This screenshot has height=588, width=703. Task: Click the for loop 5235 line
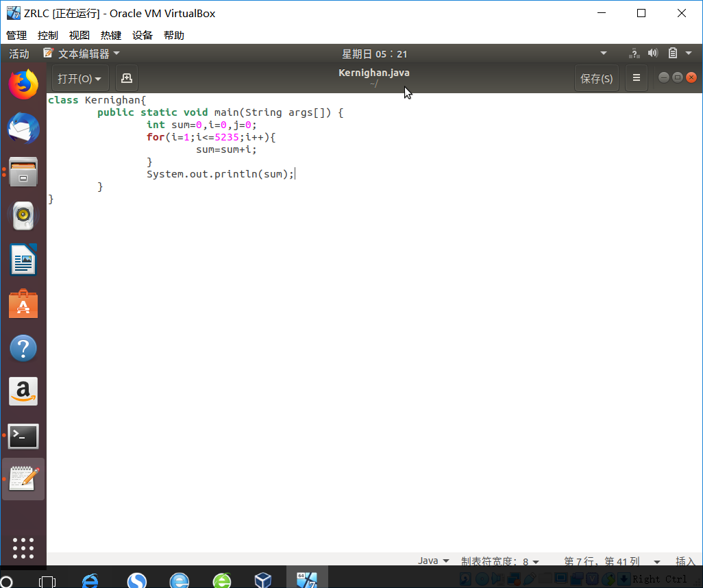point(211,137)
